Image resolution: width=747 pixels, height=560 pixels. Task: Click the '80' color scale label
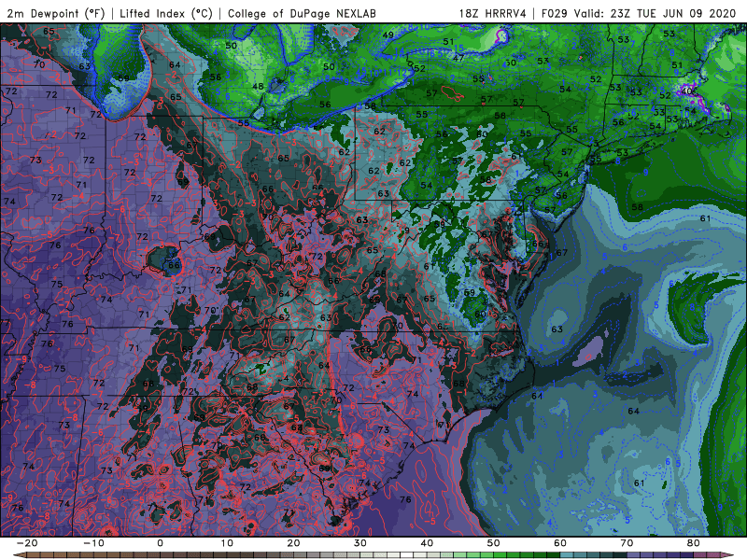click(x=694, y=543)
